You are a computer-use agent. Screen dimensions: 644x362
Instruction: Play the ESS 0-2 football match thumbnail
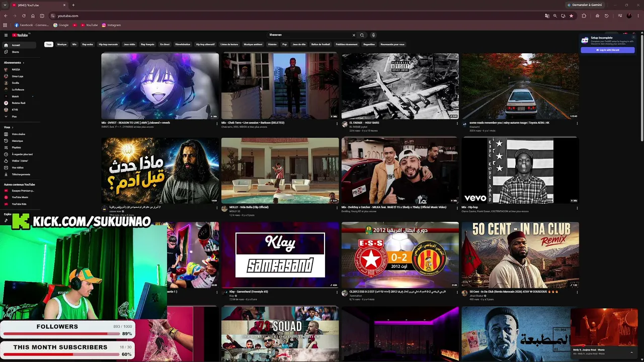click(400, 255)
